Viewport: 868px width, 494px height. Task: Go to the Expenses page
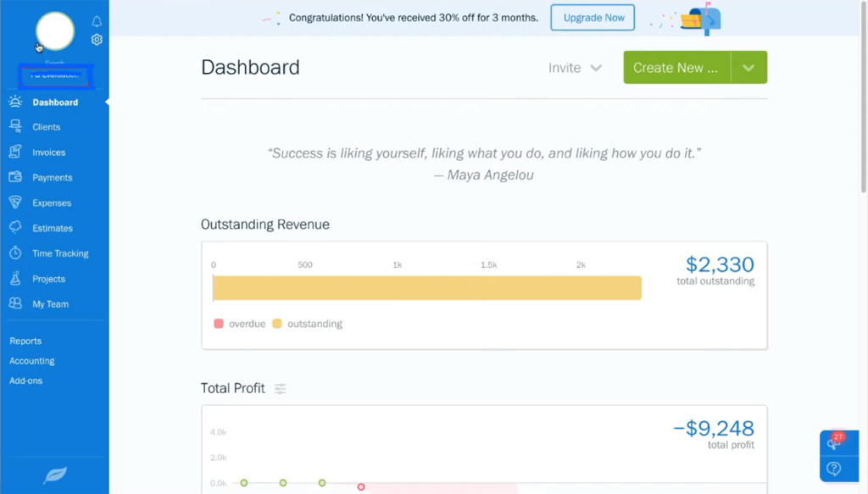(x=51, y=203)
